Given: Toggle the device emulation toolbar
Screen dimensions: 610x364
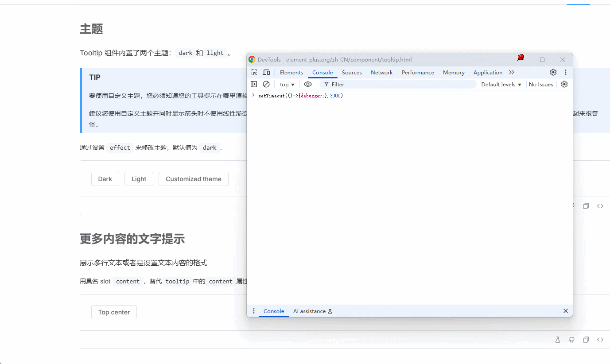Looking at the screenshot, I should click(266, 72).
